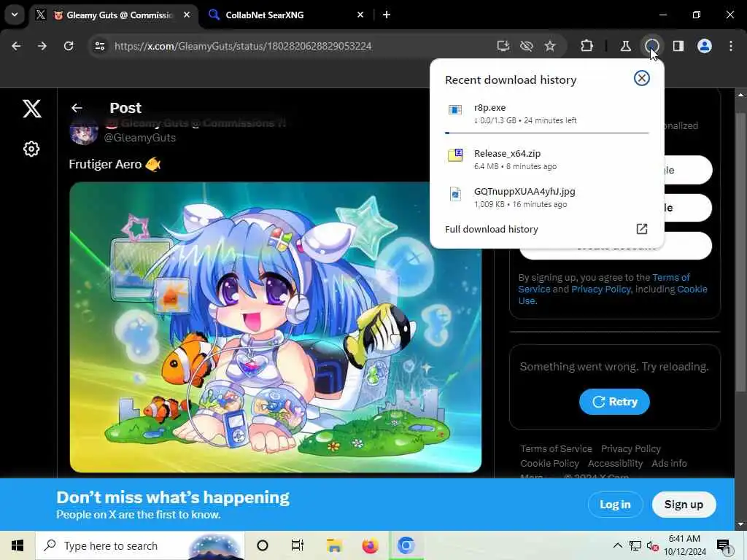Click the GQTnuppXUAA4yhJ.jpg image file icon
The width and height of the screenshot is (747, 560).
pyautogui.click(x=455, y=194)
